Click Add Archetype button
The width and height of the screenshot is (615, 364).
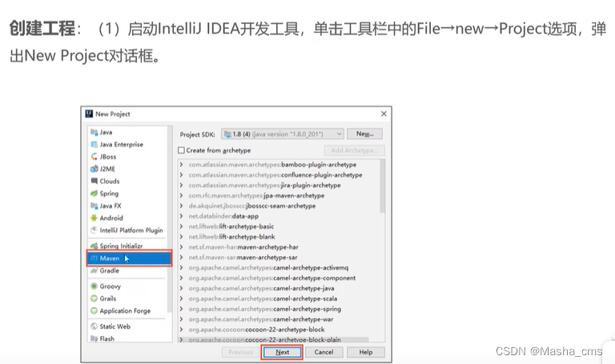point(355,150)
